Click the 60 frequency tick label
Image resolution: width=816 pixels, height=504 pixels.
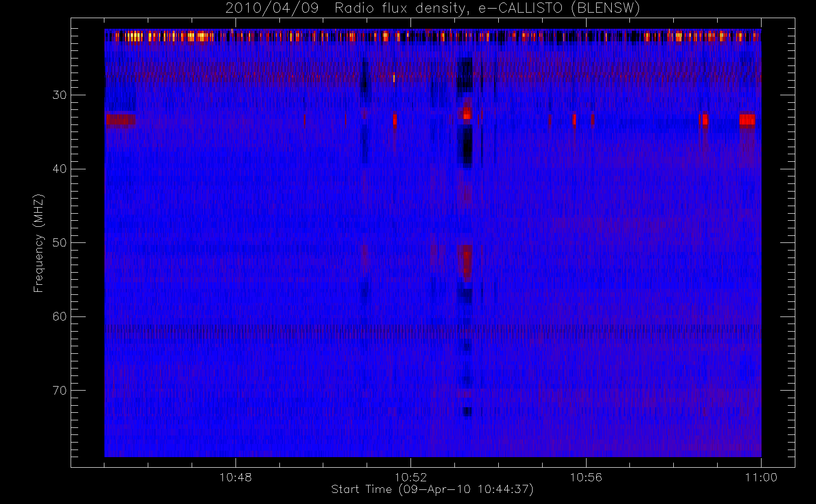[x=60, y=317]
